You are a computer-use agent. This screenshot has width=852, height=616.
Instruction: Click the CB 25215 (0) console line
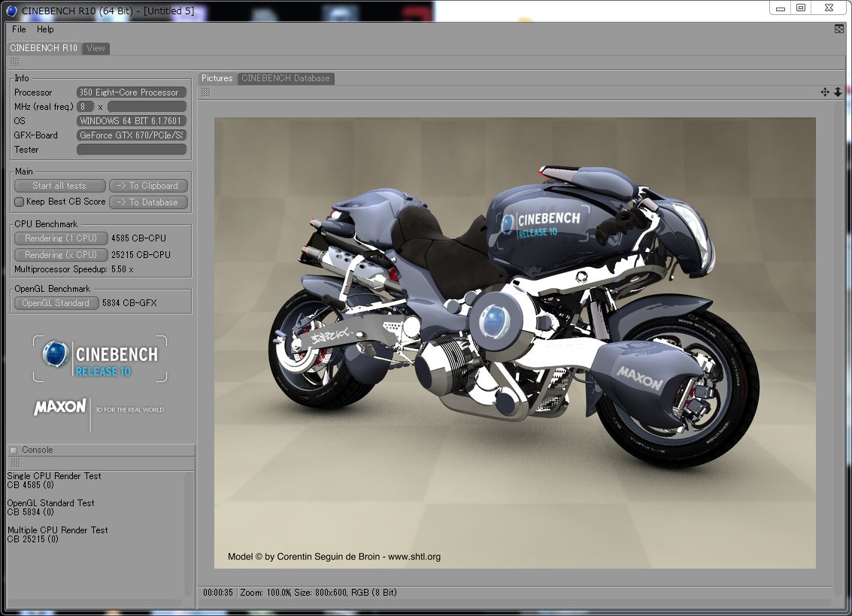(x=32, y=539)
